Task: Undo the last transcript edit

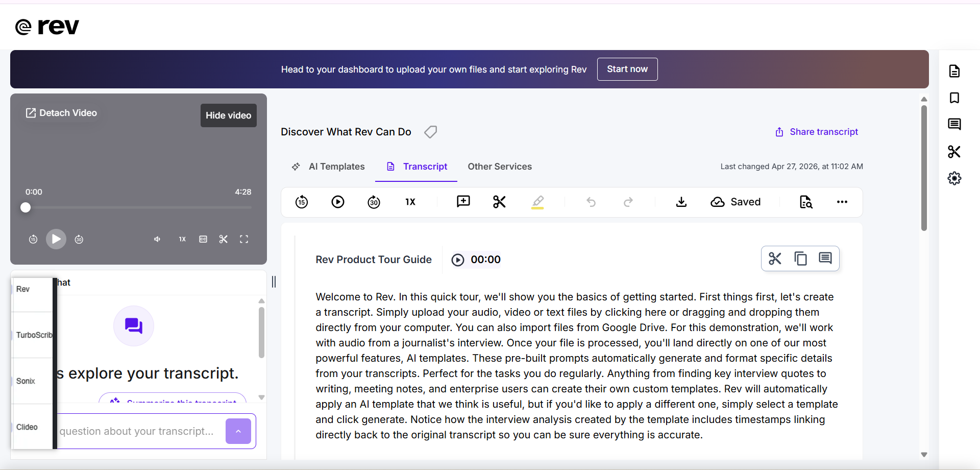Action: click(591, 202)
